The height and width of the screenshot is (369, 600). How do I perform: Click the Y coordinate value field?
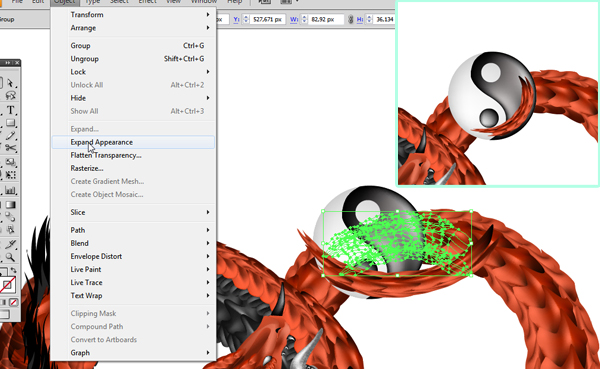click(267, 19)
